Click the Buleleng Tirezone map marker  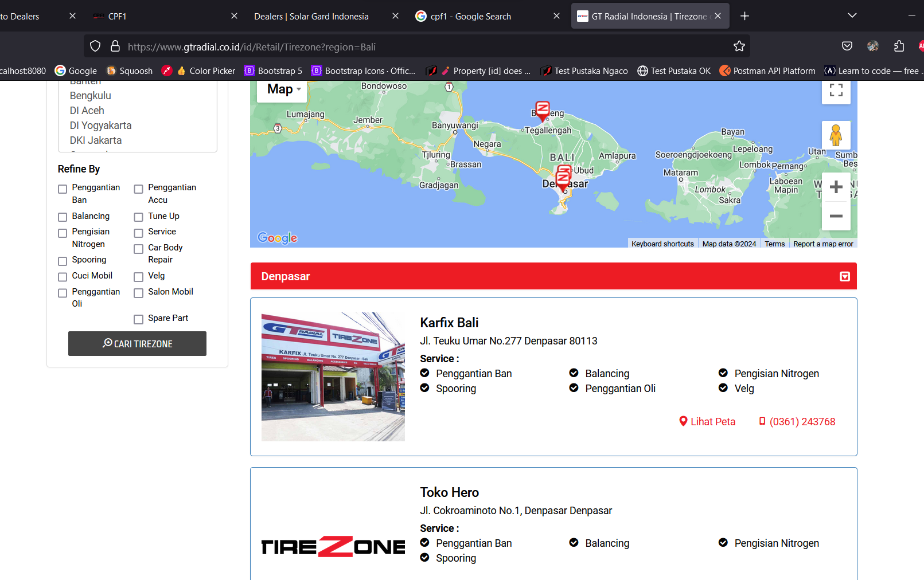pyautogui.click(x=542, y=109)
